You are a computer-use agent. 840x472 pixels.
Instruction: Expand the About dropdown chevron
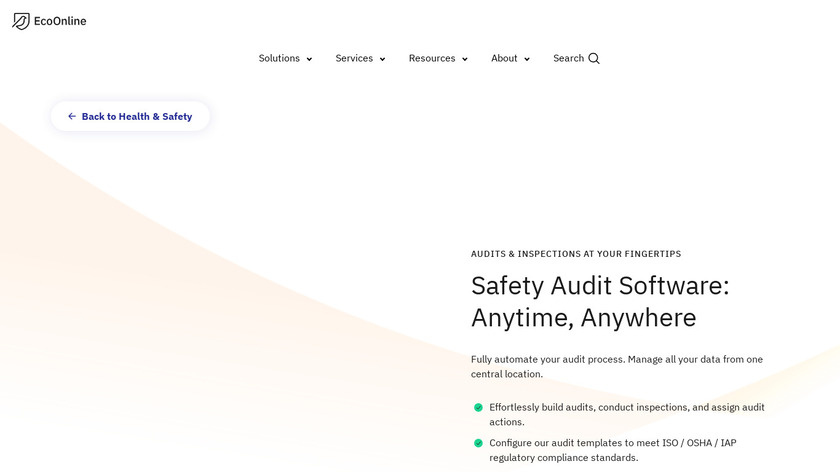click(527, 59)
